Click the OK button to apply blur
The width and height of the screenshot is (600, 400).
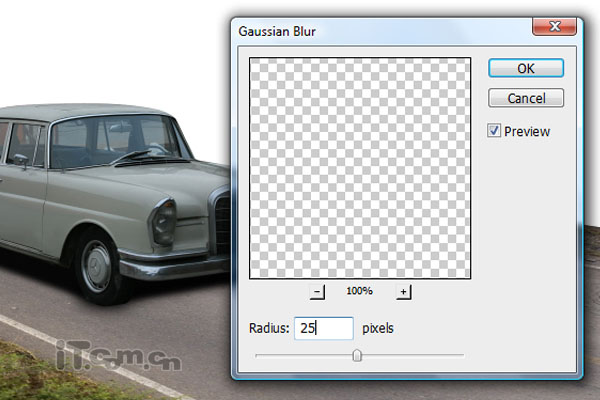click(x=526, y=68)
